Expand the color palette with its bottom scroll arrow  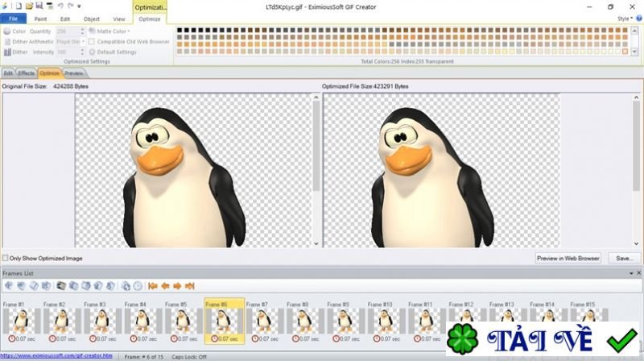tap(634, 52)
